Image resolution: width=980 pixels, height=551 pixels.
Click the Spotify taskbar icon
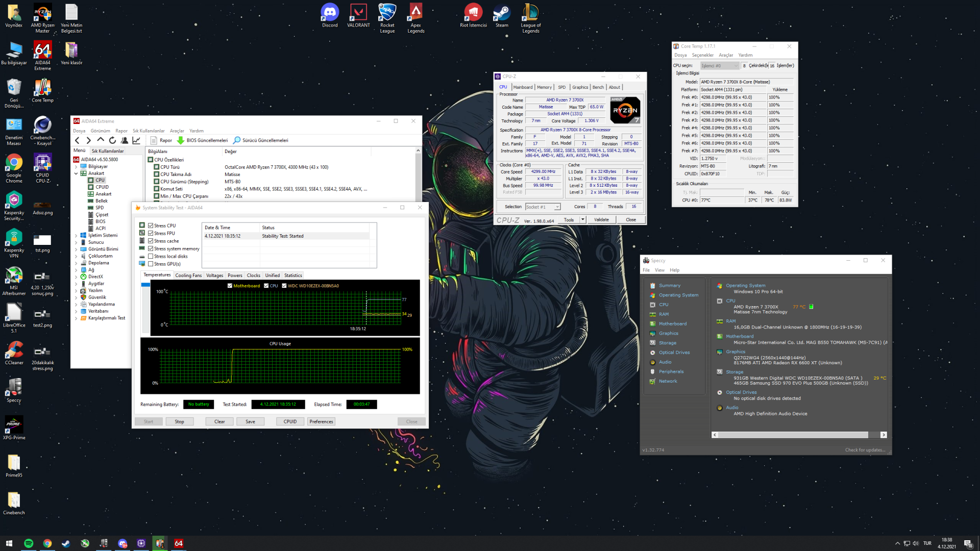(29, 543)
